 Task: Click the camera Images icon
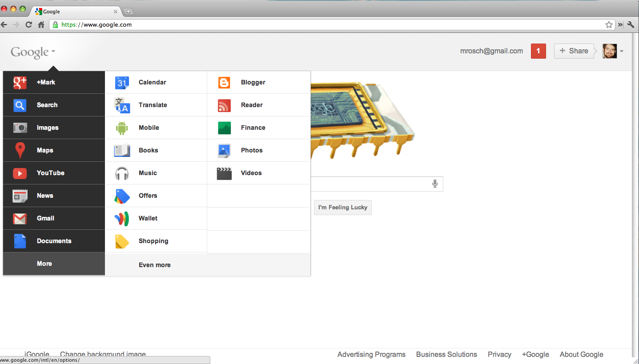coord(20,128)
